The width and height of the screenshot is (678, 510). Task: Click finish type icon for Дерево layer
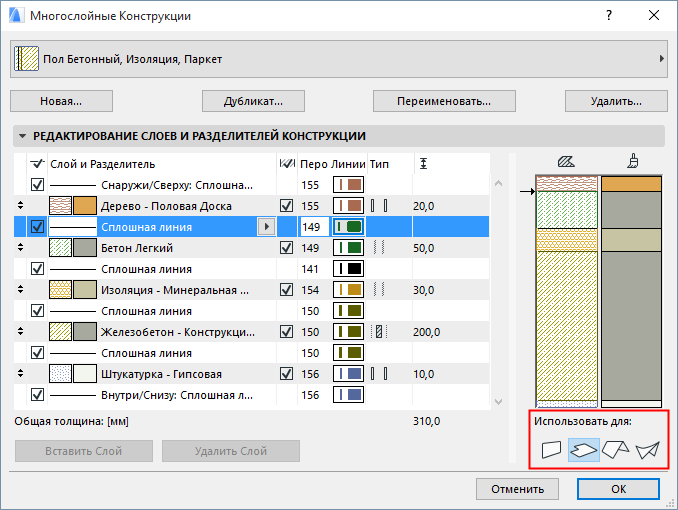click(x=379, y=206)
